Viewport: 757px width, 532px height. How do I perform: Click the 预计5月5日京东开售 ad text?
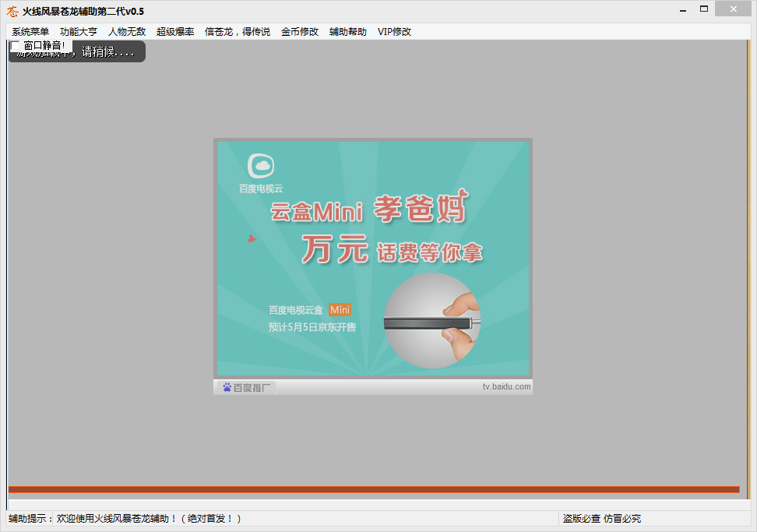312,327
